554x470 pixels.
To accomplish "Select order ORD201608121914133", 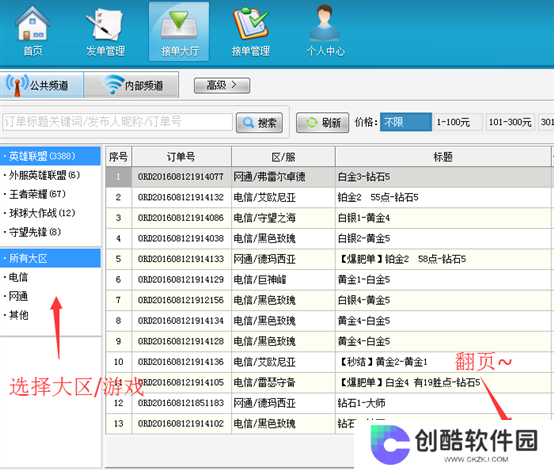I will (181, 259).
